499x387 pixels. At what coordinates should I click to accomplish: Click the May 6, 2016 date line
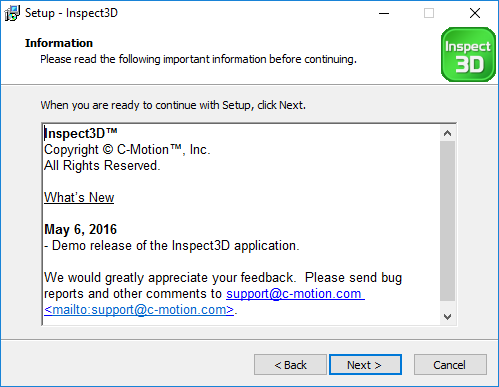pos(81,229)
